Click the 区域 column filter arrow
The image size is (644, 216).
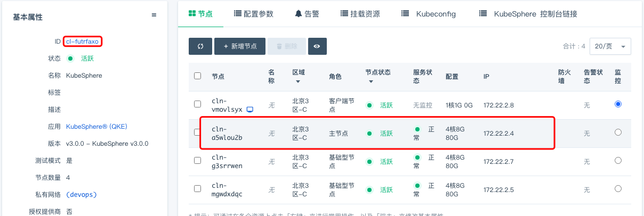click(x=298, y=81)
